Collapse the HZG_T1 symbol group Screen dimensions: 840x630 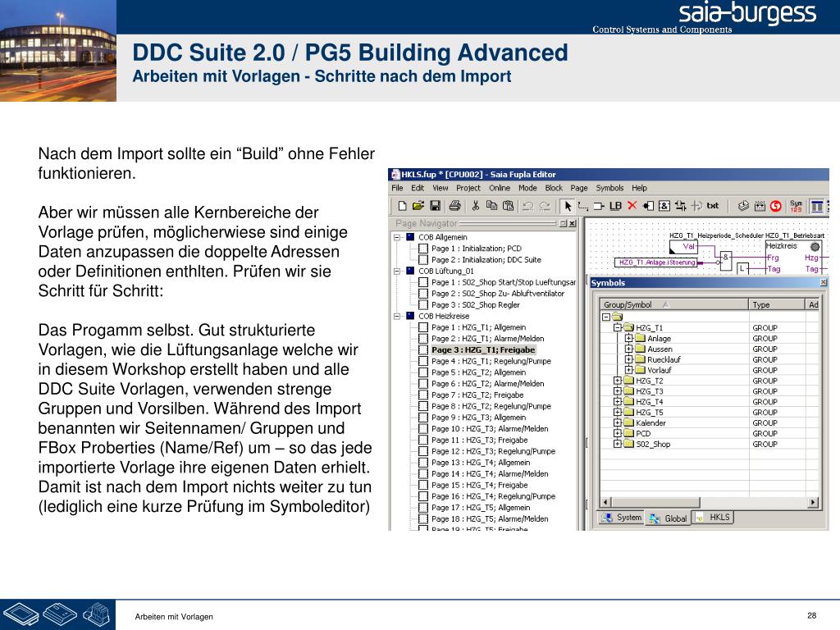point(617,327)
